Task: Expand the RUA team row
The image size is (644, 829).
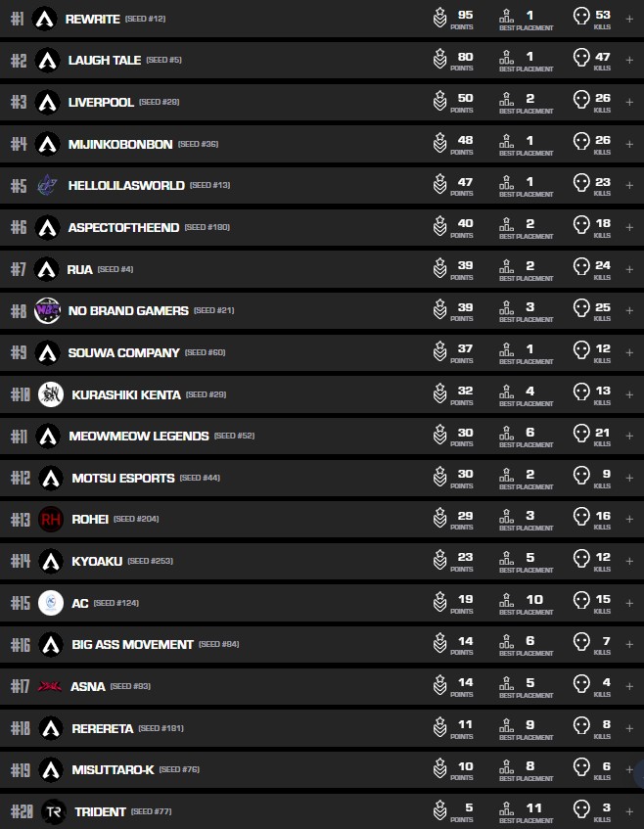Action: pos(629,269)
